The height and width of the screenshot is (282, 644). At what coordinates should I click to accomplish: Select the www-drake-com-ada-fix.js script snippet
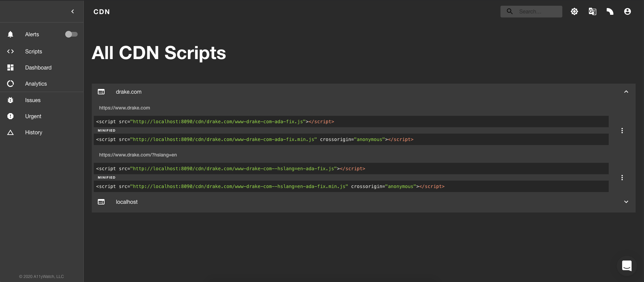point(351,122)
